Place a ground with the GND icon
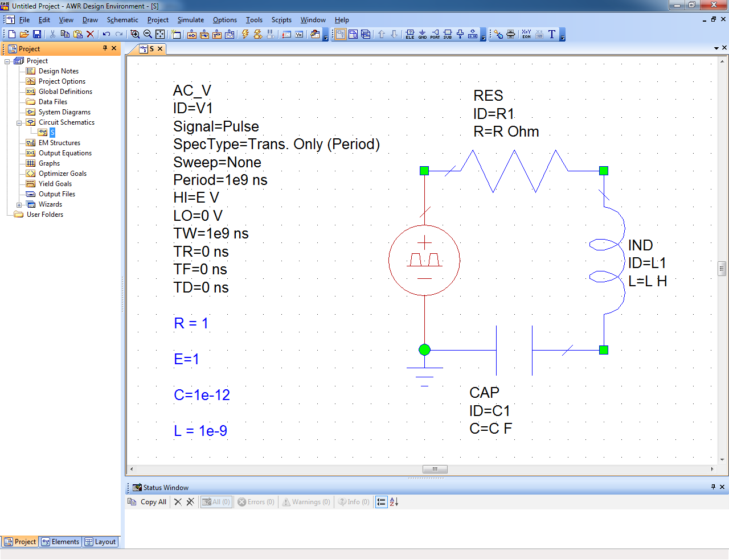This screenshot has height=560, width=729. click(423, 34)
